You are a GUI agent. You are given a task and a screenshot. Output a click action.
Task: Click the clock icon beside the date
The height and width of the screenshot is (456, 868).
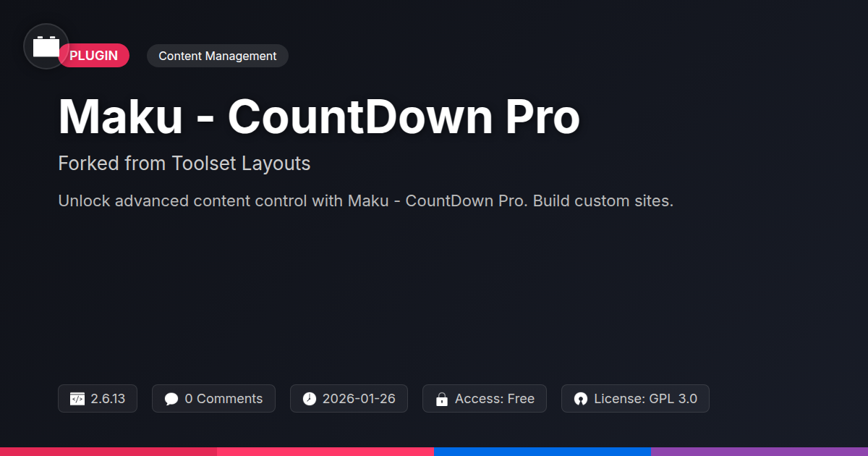(310, 399)
